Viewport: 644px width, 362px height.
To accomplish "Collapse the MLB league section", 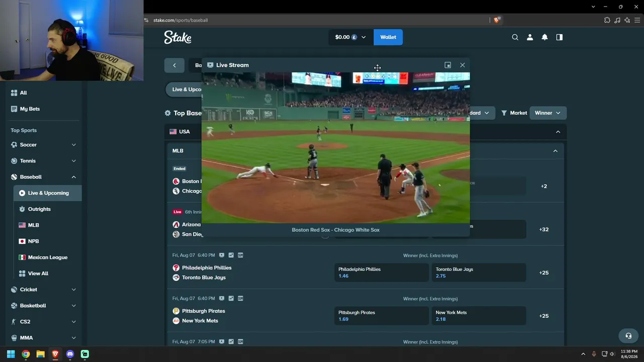I will pyautogui.click(x=555, y=151).
